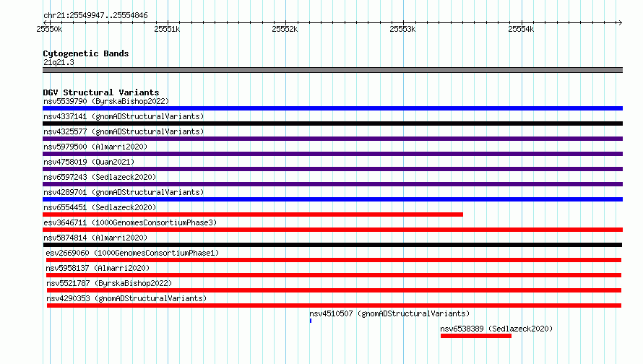Click the red bar under nsv5958137
Image resolution: width=643 pixels, height=364 pixels.
click(x=334, y=275)
